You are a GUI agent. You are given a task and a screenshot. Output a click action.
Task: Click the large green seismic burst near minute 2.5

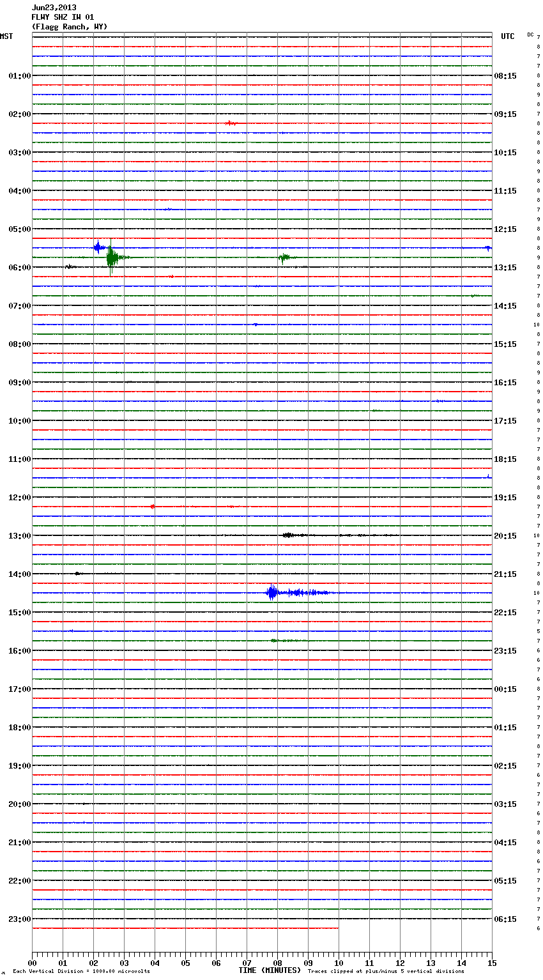112,257
